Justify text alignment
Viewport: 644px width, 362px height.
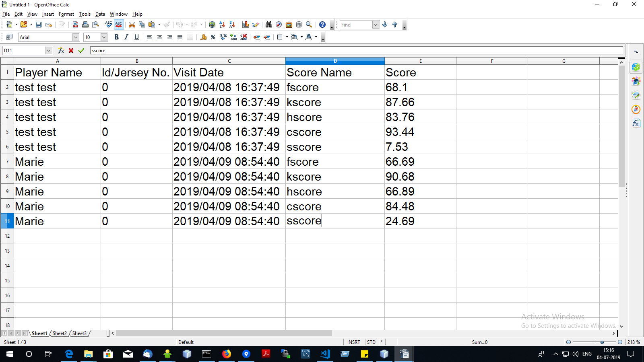[x=180, y=37]
